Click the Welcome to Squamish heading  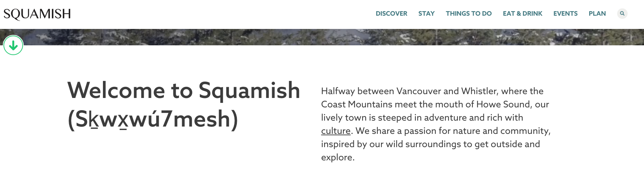tap(184, 90)
